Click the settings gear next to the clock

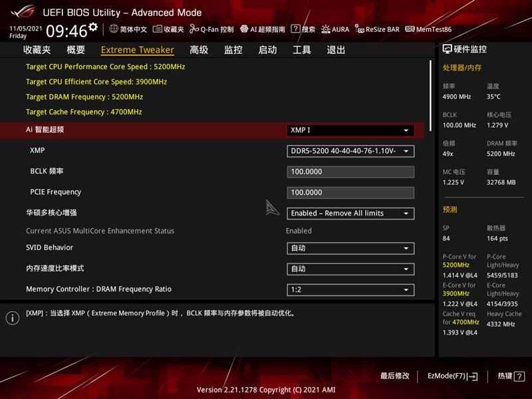pyautogui.click(x=93, y=27)
